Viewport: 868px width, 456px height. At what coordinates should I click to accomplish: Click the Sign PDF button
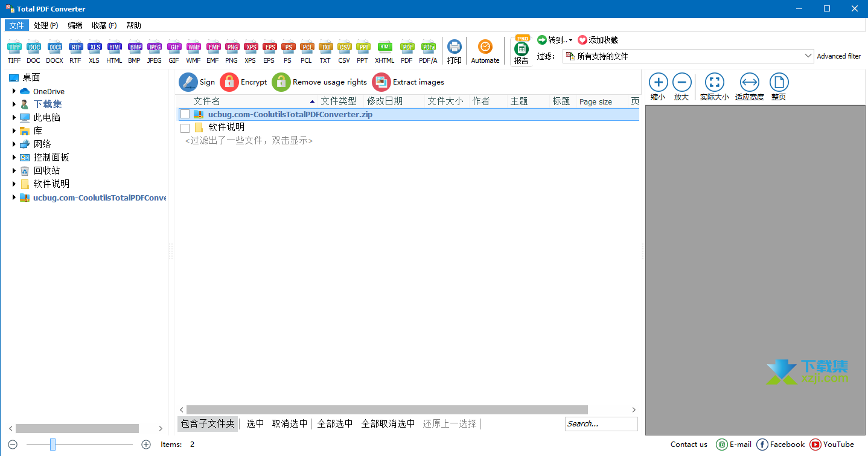pyautogui.click(x=197, y=82)
